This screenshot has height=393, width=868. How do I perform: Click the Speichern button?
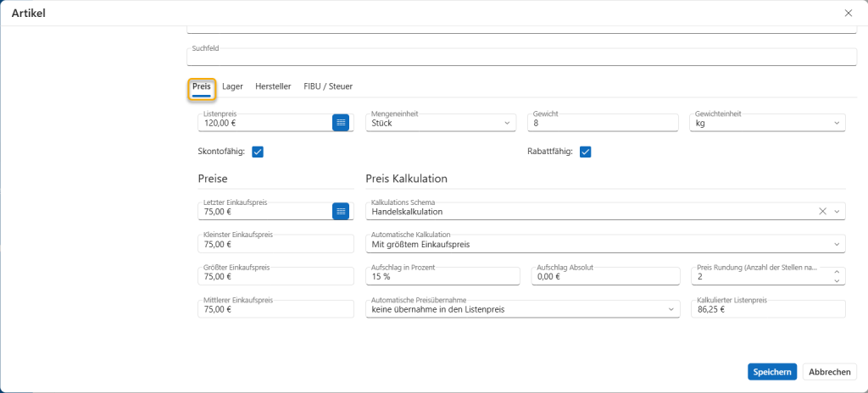pyautogui.click(x=771, y=372)
